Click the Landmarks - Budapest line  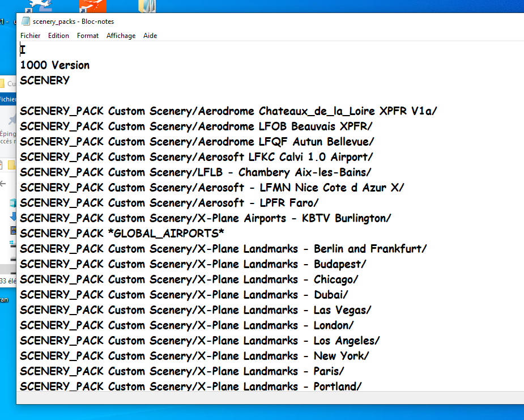coord(193,264)
